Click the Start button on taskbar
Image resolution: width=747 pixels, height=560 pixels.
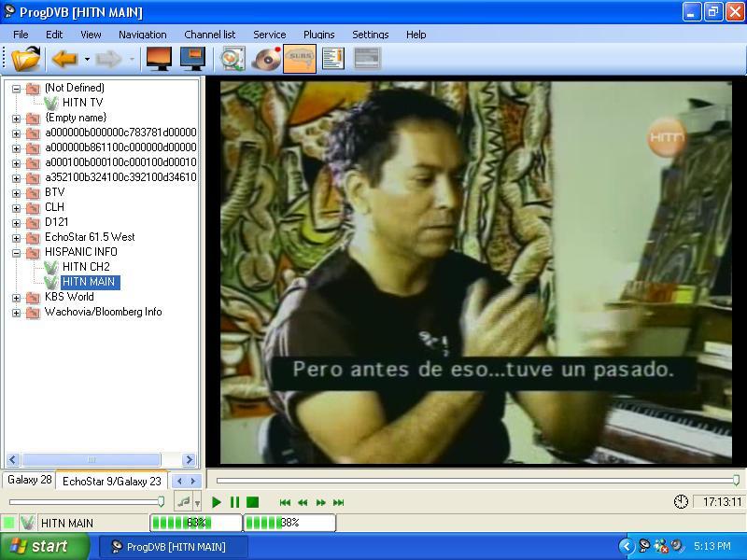pos(44,546)
